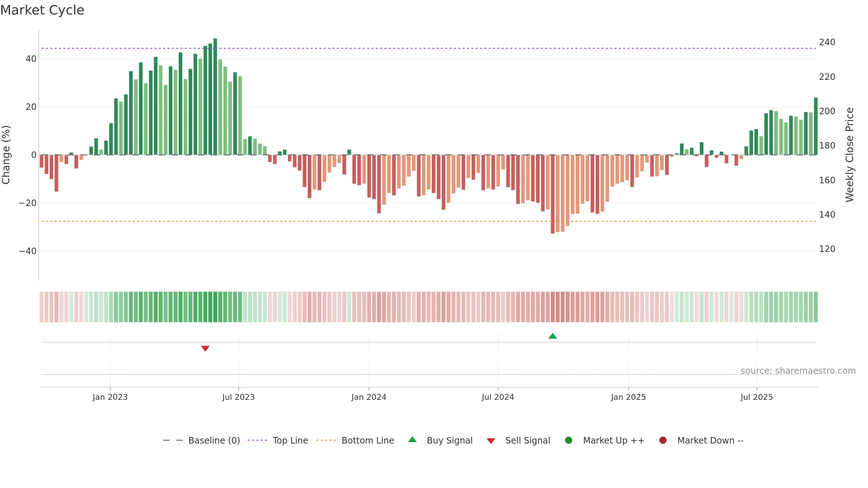This screenshot has width=868, height=488.
Task: Click the Jul 2024 axis label
Action: pos(498,397)
